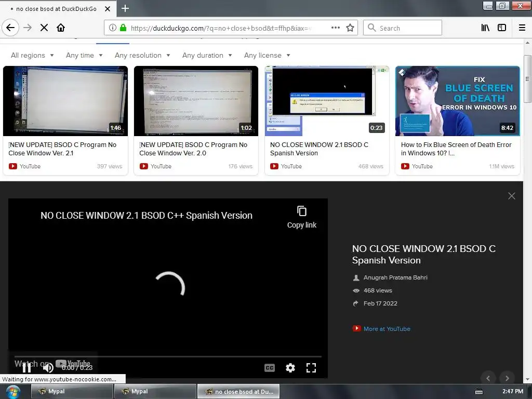Screen dimensions: 532x399
Task: Click the YouTube logo on the player bar
Action: click(73, 364)
